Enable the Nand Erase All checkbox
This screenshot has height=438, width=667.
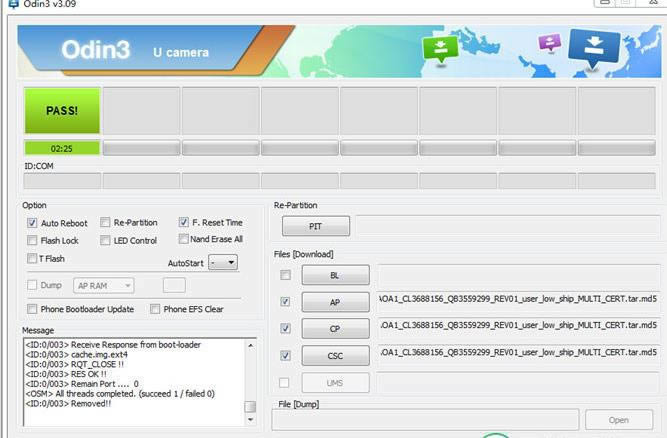coord(184,239)
